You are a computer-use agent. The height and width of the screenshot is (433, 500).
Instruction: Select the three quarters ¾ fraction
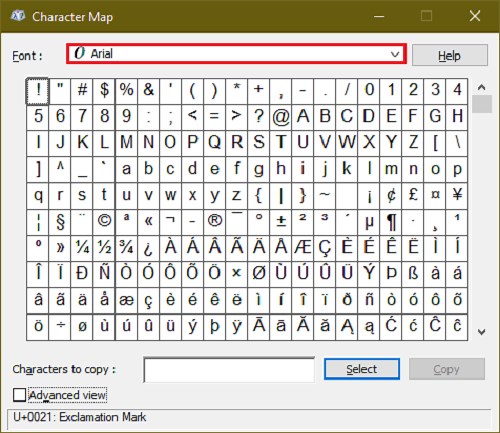[x=126, y=248]
